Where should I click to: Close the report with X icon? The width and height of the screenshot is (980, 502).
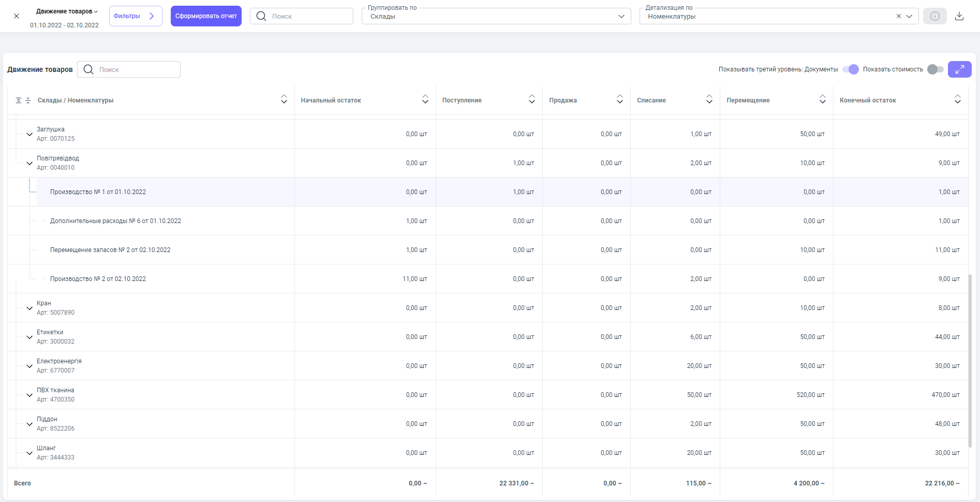(17, 16)
